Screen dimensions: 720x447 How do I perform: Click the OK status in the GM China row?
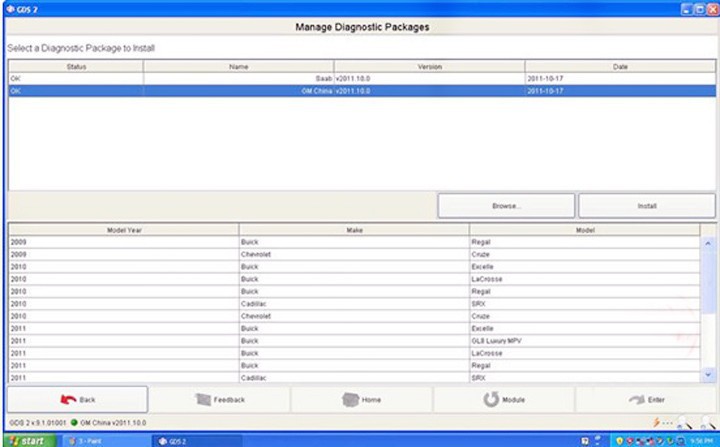pyautogui.click(x=76, y=91)
